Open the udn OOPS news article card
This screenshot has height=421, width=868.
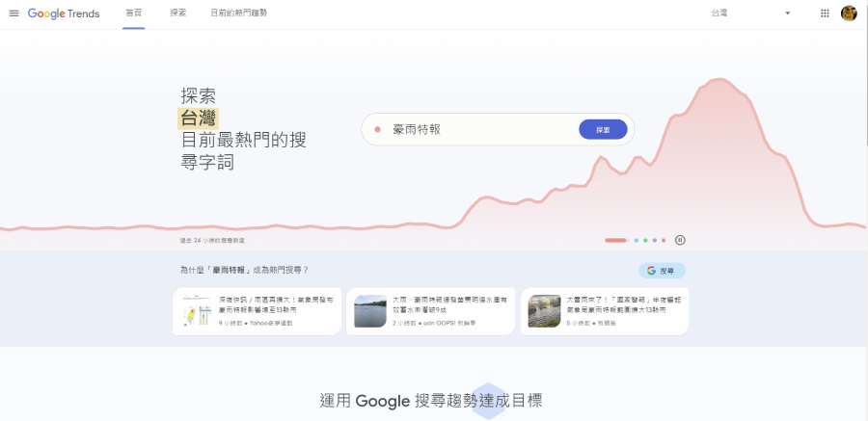(431, 311)
